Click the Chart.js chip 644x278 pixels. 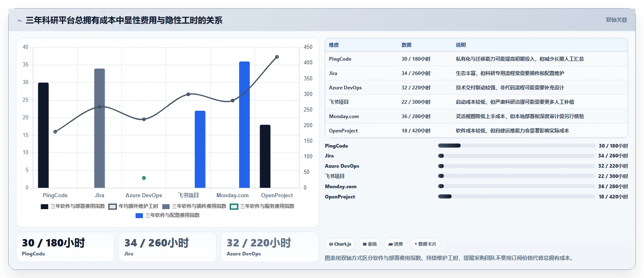[340, 244]
